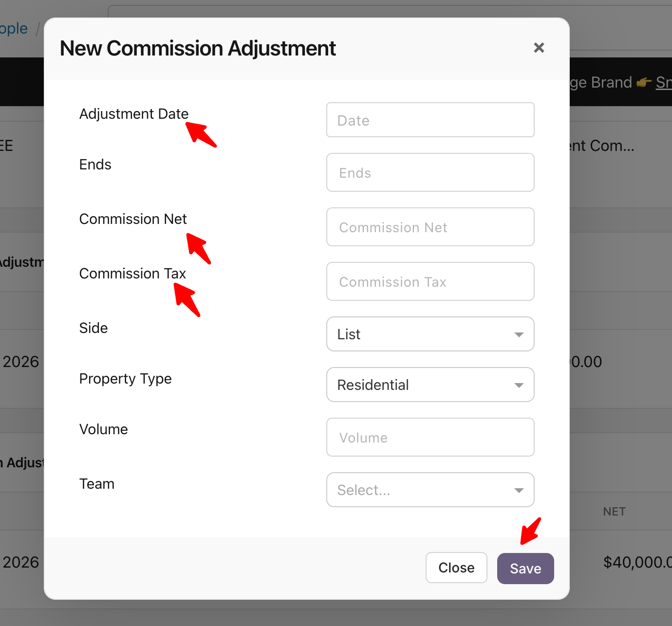Image resolution: width=672 pixels, height=626 pixels.
Task: Select the Commission Tax input box
Action: click(430, 282)
